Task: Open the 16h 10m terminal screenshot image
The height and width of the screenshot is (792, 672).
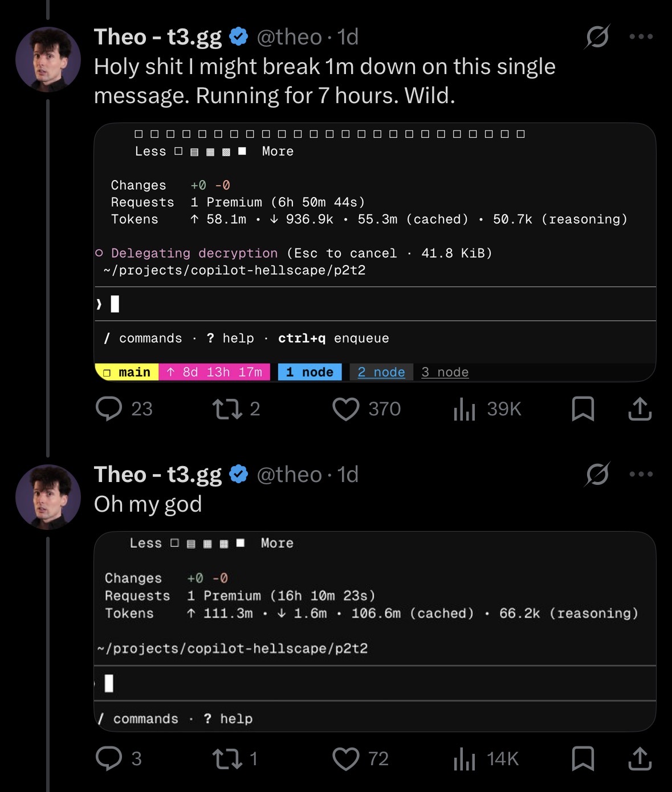Action: [375, 631]
